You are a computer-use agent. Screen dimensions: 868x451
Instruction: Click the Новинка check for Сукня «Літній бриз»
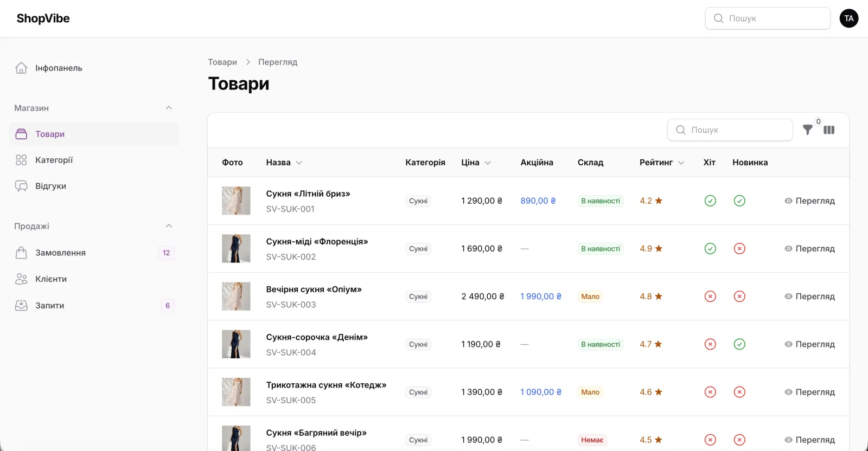[x=739, y=201]
